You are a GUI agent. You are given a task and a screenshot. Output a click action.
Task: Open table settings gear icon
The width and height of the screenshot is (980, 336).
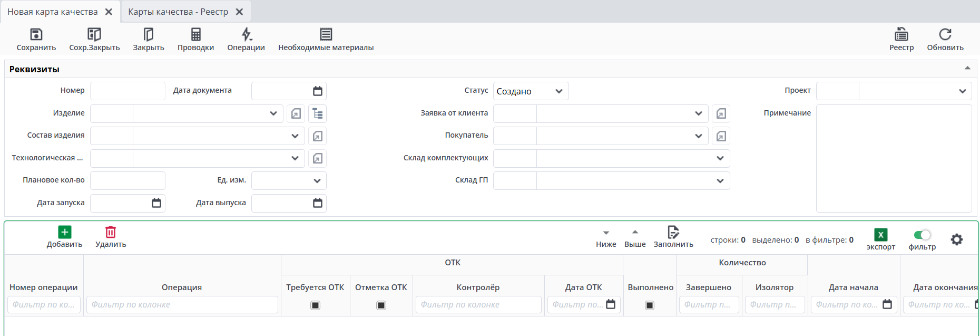956,239
